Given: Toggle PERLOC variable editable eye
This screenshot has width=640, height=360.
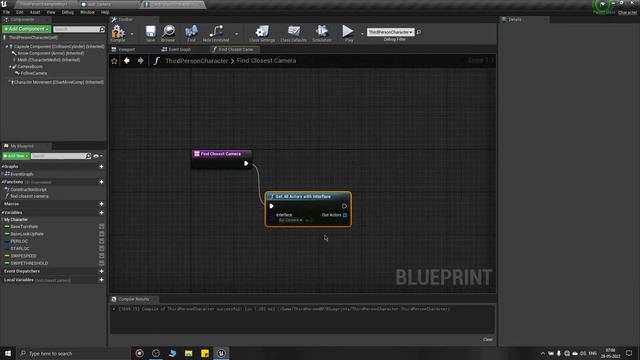Looking at the screenshot, I should tap(102, 241).
